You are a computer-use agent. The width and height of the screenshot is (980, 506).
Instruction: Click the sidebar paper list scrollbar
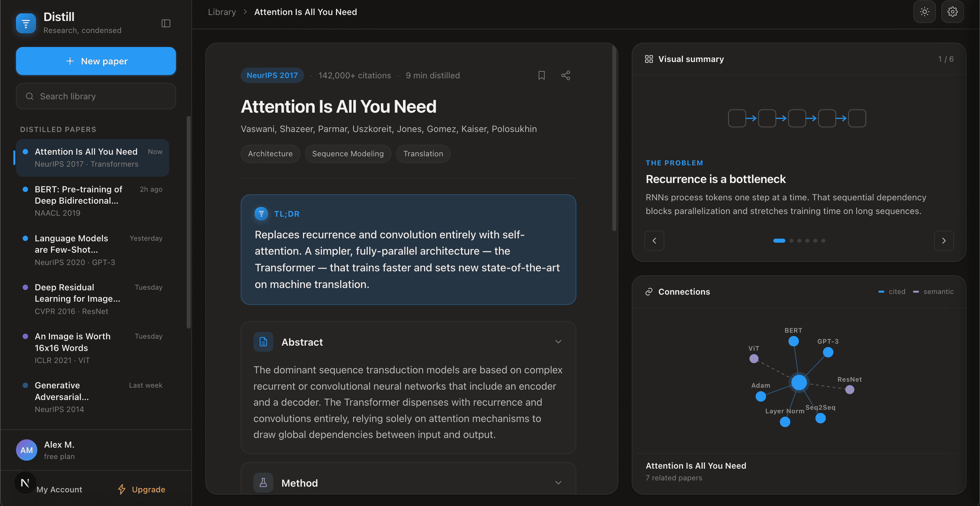coord(188,223)
